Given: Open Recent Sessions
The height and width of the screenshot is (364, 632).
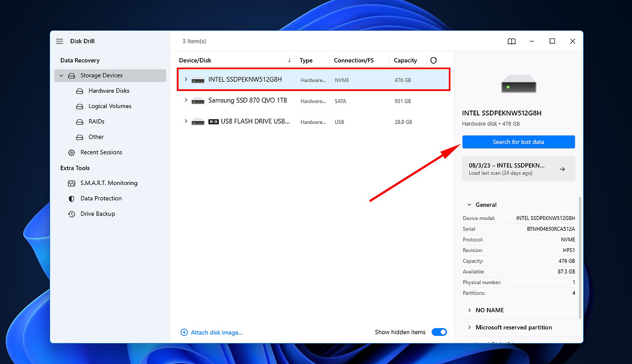Looking at the screenshot, I should [101, 152].
